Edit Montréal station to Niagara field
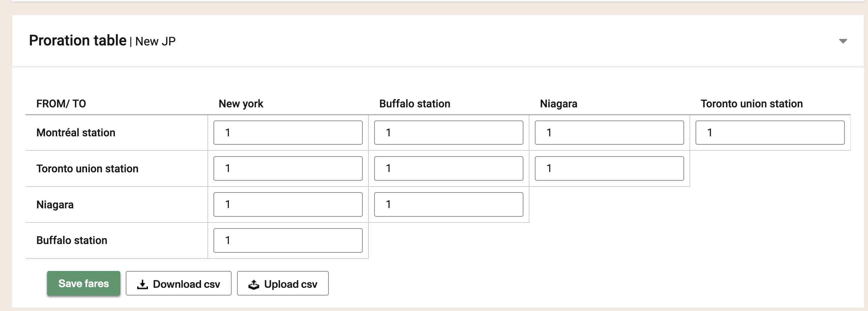The image size is (868, 311). point(609,133)
